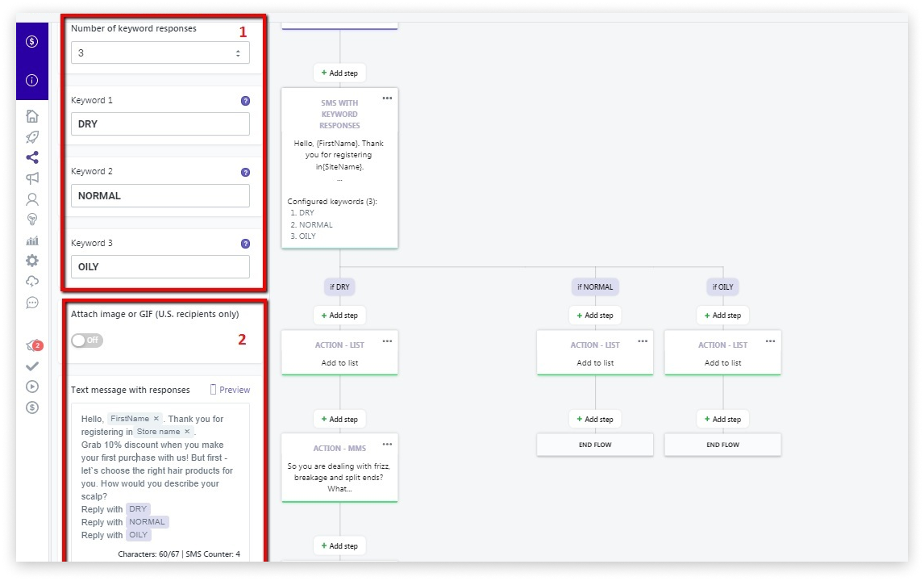Viewport: 924px width, 581px height.
Task: Change Number of keyword responses stepper
Action: click(x=238, y=53)
